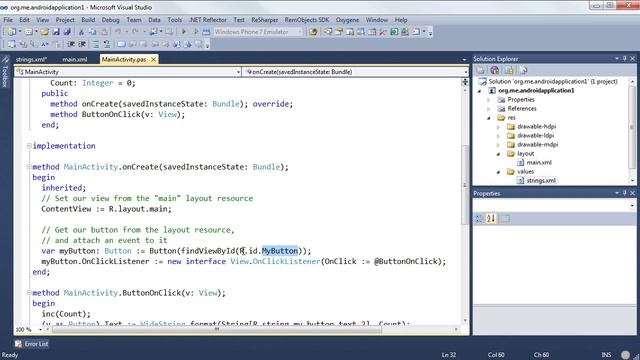This screenshot has height=360, width=640.
Task: Switch to the strings.xml* tab
Action: [x=31, y=60]
